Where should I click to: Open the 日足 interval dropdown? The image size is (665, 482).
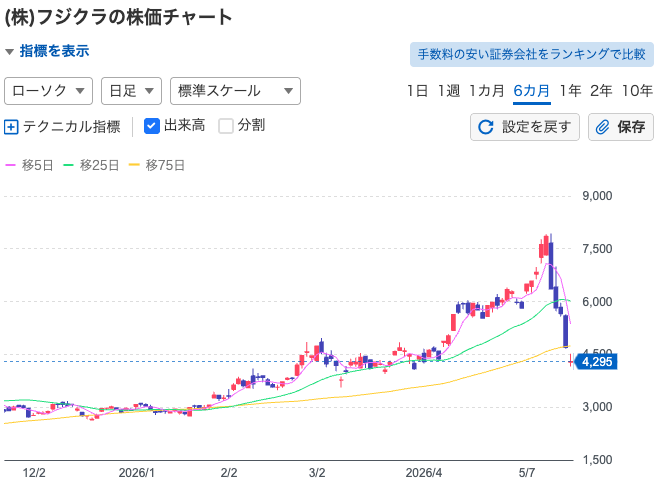(x=131, y=91)
